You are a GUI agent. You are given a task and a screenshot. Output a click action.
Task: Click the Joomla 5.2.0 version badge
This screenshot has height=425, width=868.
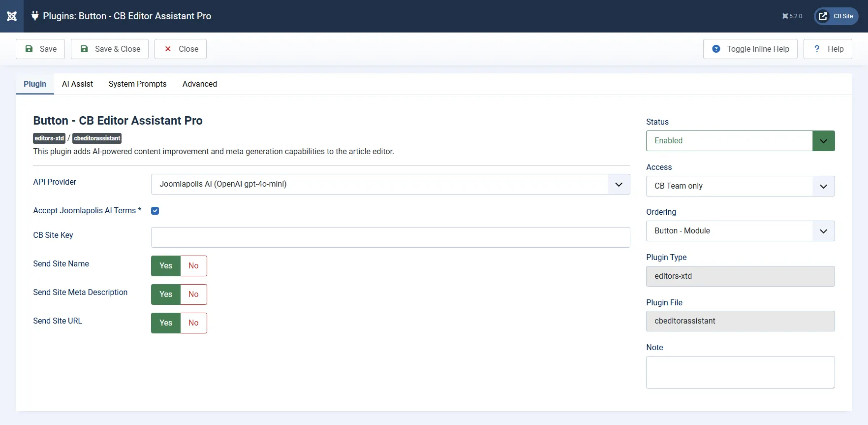click(x=792, y=16)
